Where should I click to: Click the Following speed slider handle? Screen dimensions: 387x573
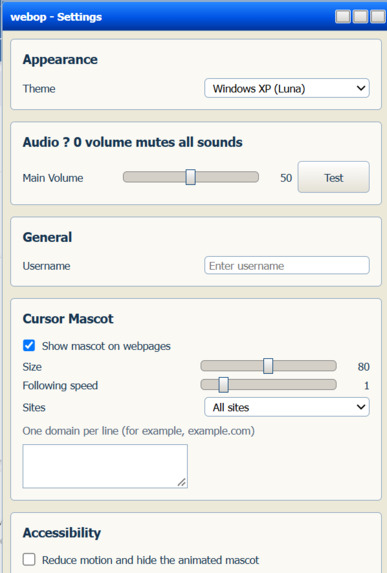[x=223, y=385]
